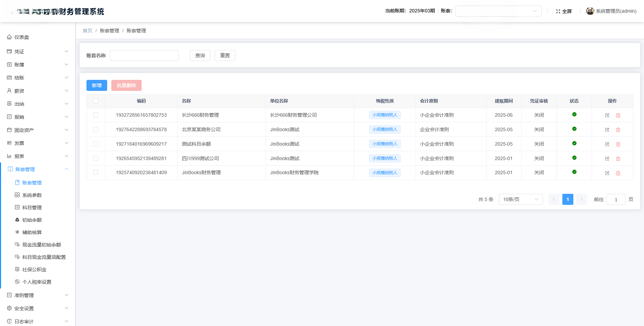The width and height of the screenshot is (644, 326).
Task: Click the delete icon for JinBooks财务管理
Action: pyautogui.click(x=618, y=173)
